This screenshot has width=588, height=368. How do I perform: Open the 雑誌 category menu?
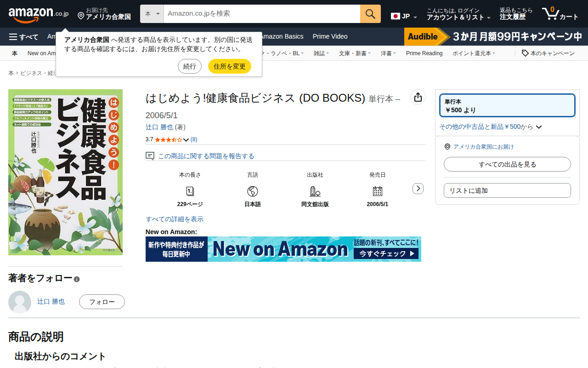tap(321, 53)
